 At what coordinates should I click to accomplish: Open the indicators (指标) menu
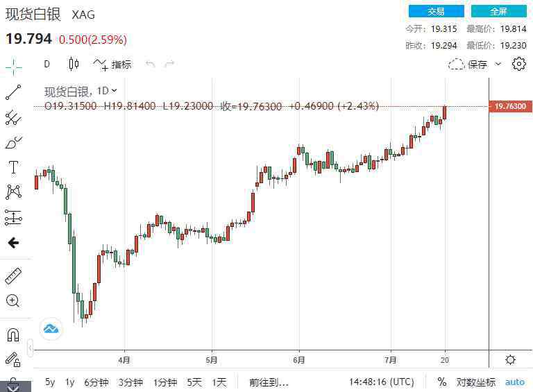click(112, 65)
